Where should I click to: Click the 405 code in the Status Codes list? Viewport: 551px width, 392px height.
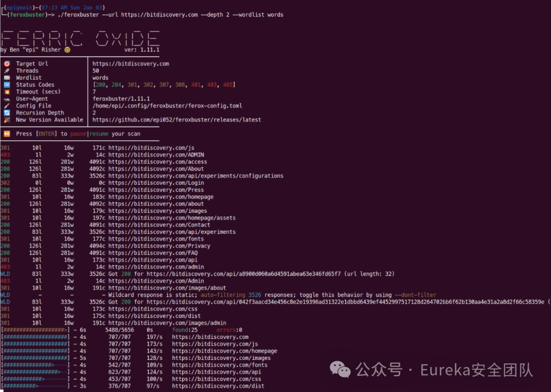coord(228,85)
